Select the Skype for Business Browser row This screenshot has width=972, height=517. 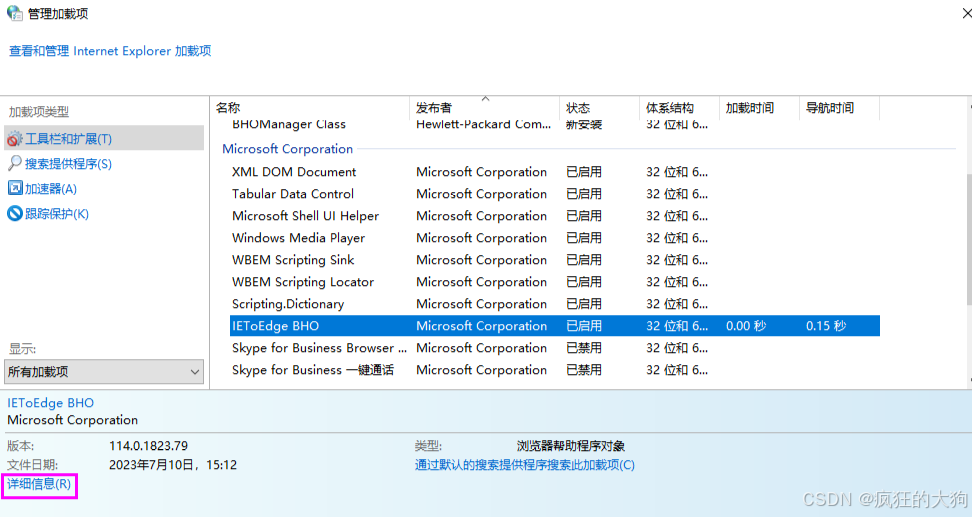[554, 348]
